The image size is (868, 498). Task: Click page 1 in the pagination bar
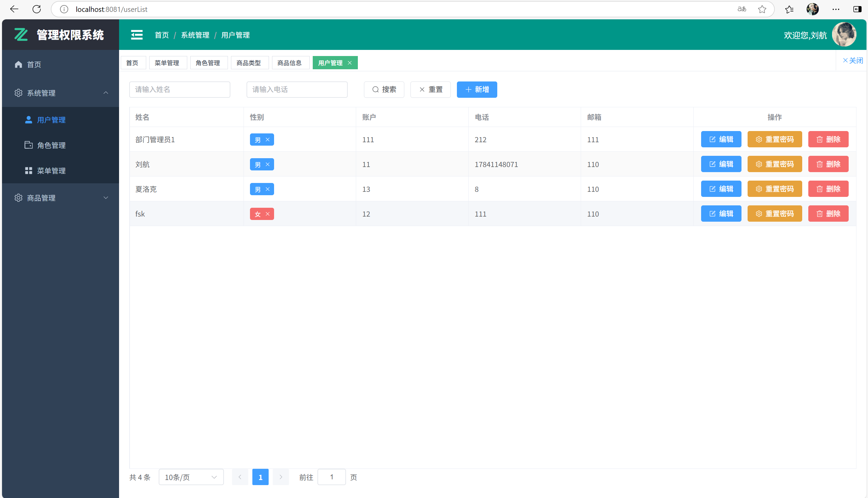tap(261, 477)
